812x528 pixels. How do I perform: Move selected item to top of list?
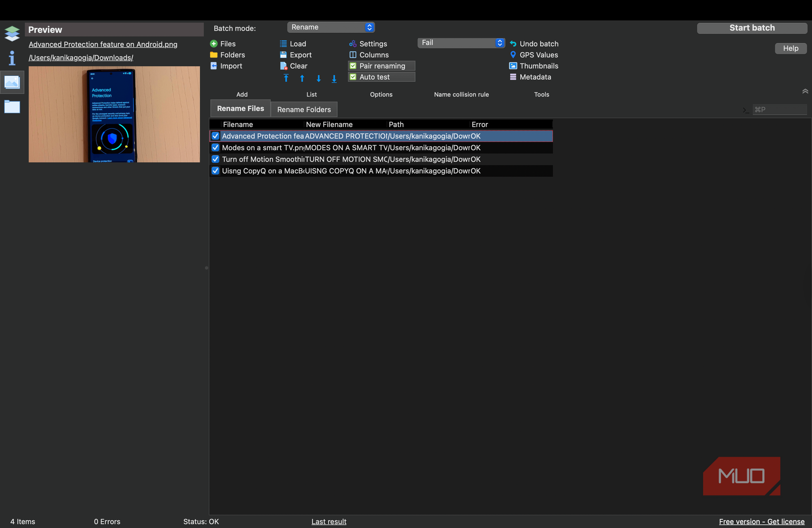pos(286,78)
